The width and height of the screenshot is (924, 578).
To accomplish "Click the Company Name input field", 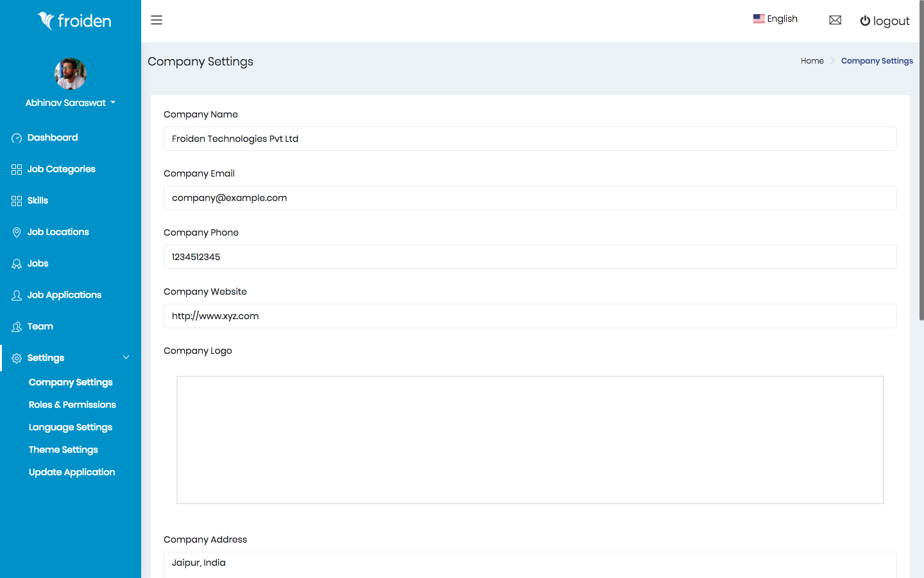I will [530, 139].
